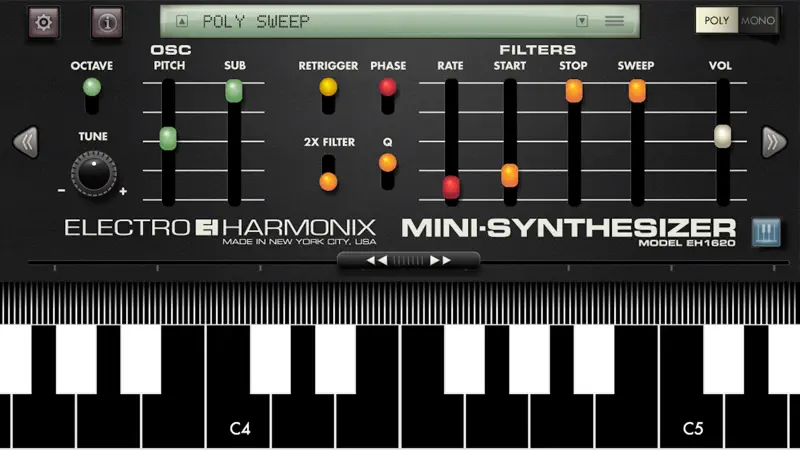Switch to MONO mode
The width and height of the screenshot is (800, 450).
[x=758, y=20]
